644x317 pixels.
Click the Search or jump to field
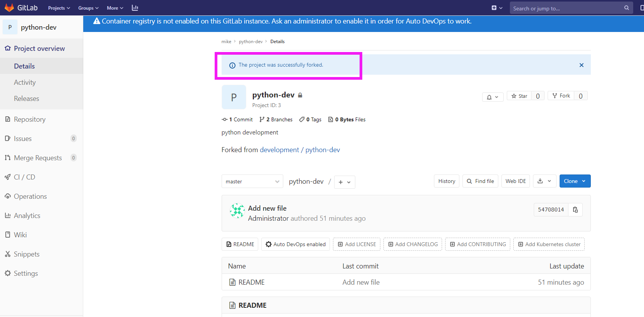click(571, 8)
